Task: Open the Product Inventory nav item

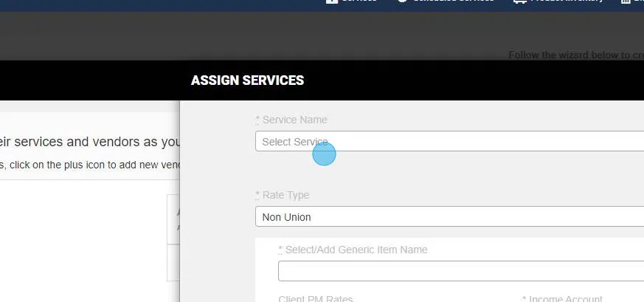Action: (x=566, y=1)
